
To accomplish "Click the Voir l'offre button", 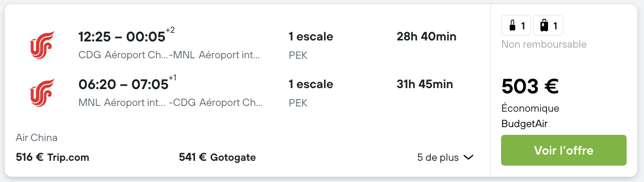I will tap(563, 150).
